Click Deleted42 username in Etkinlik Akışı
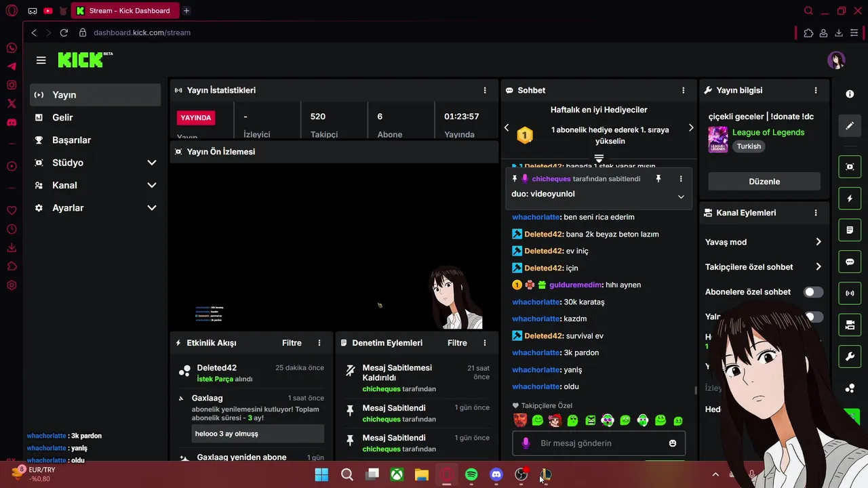Viewport: 868px width, 488px height. [x=217, y=368]
